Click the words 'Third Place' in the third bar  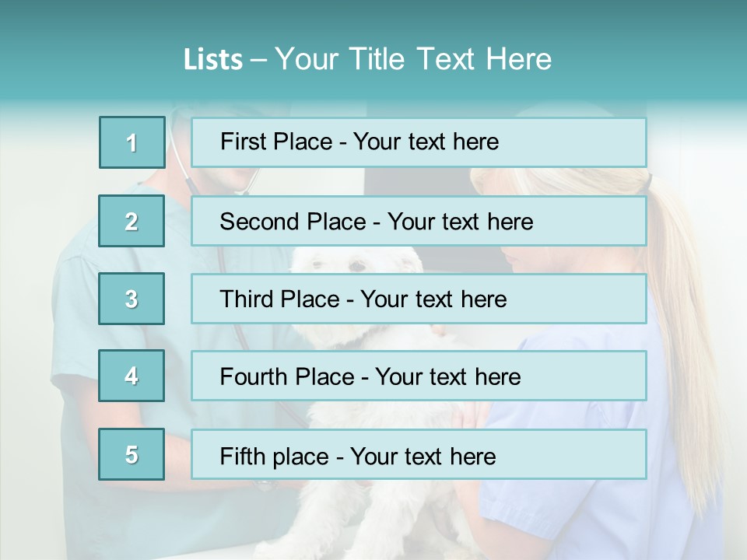tap(279, 299)
